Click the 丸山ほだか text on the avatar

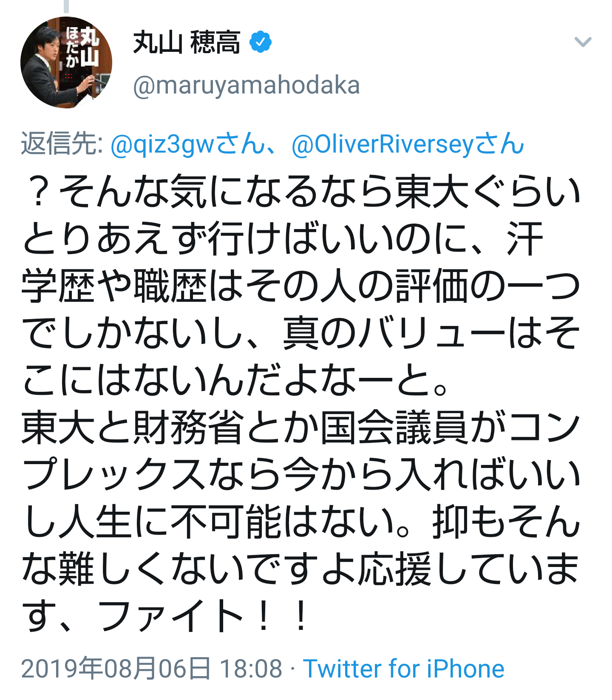click(x=82, y=47)
